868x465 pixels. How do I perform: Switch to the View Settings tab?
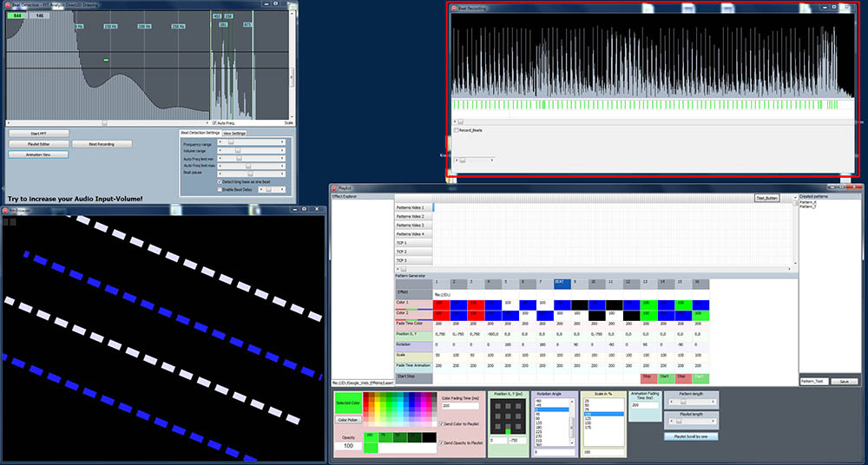[x=234, y=133]
